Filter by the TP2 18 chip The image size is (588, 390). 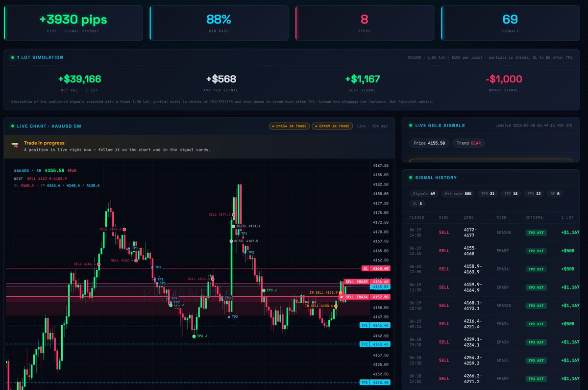(x=510, y=194)
